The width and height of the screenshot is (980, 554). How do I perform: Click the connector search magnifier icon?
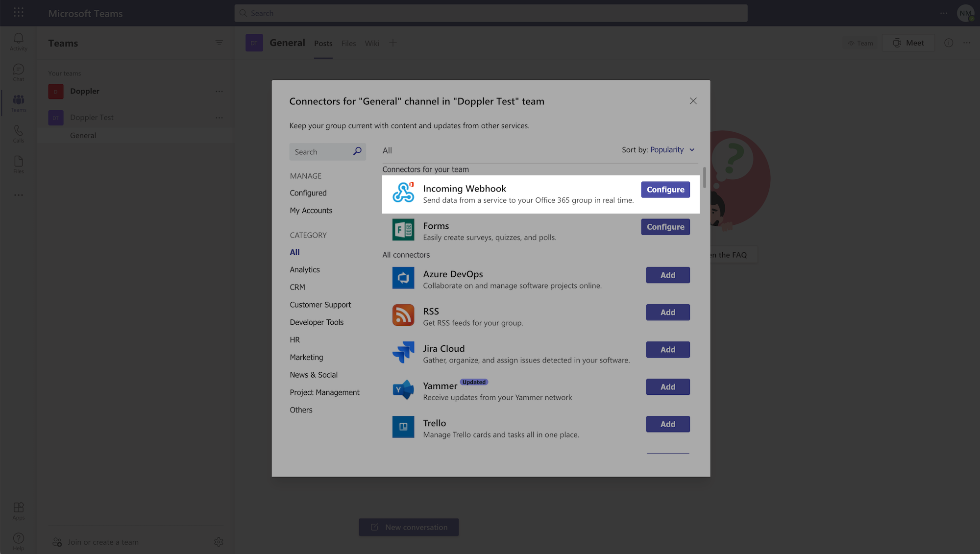tap(357, 151)
